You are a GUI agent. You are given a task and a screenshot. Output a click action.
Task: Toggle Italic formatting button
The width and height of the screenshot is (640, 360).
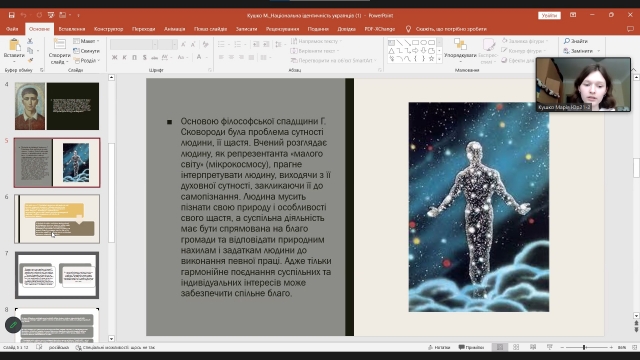point(124,58)
